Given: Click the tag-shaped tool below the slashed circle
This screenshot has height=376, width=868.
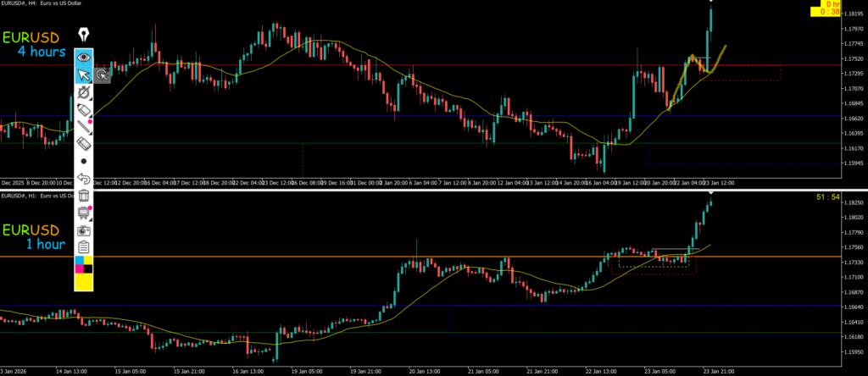Looking at the screenshot, I should (83, 109).
